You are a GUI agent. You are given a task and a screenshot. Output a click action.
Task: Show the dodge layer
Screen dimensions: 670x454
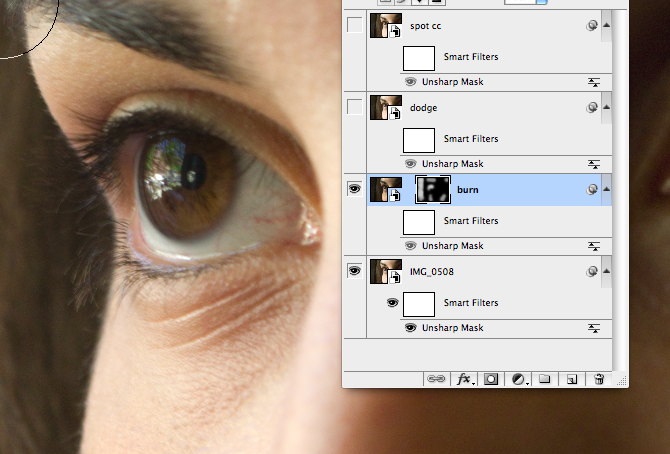[355, 107]
